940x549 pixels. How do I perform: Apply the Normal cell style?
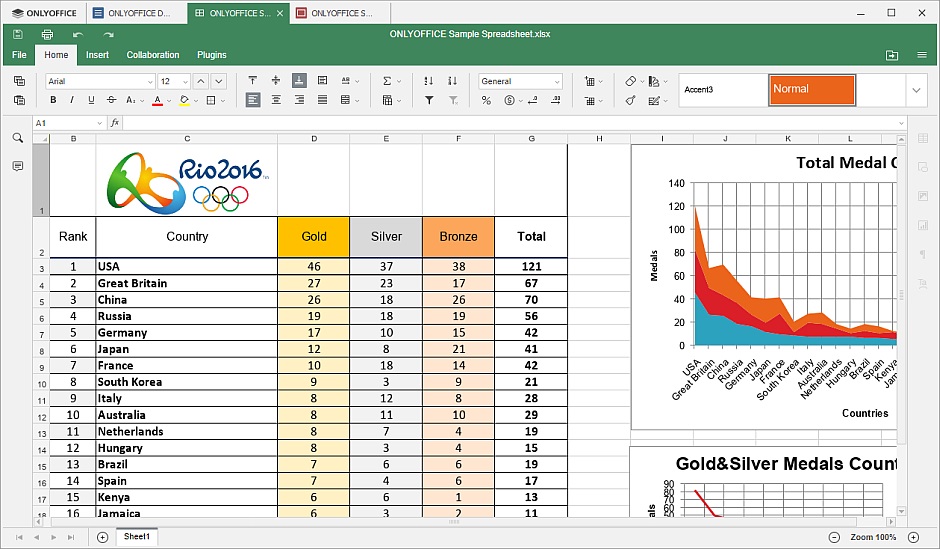click(812, 90)
